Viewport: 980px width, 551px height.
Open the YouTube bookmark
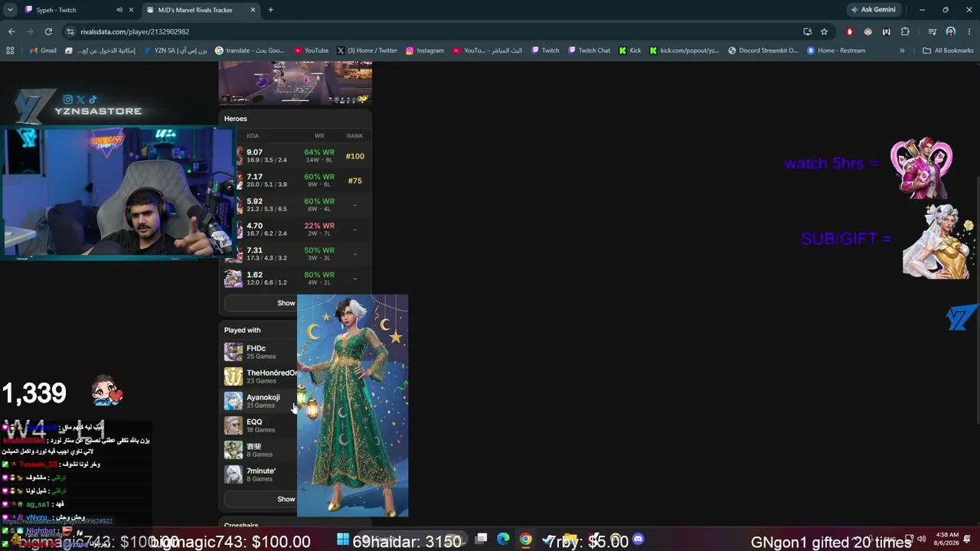pos(311,51)
